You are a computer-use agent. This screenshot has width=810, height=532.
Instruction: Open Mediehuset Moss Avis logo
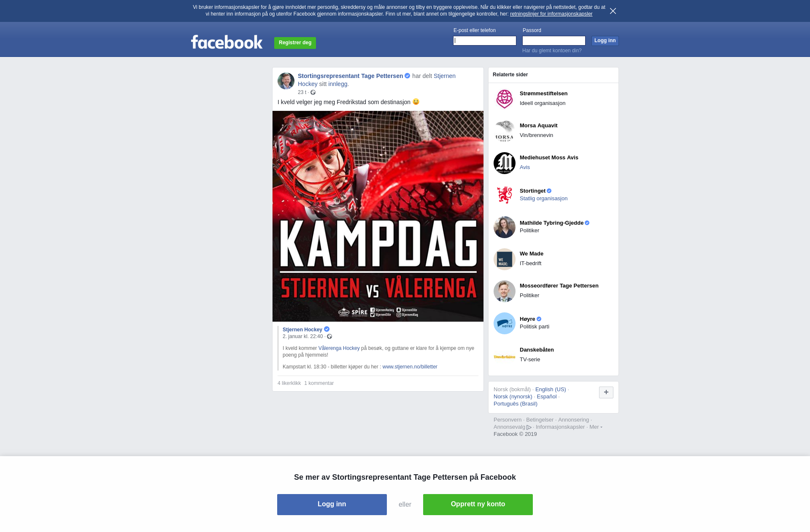point(505,163)
